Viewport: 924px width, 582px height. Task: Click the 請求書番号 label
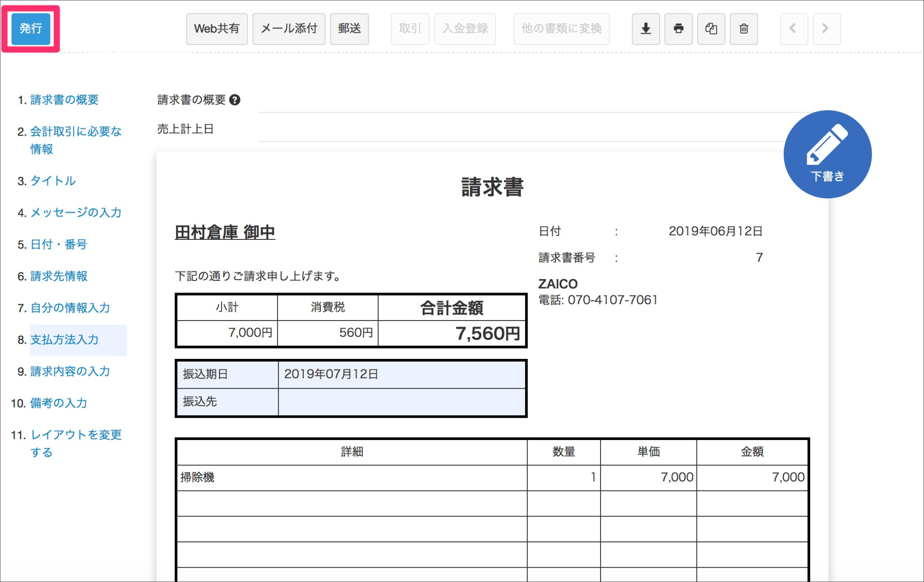[567, 257]
